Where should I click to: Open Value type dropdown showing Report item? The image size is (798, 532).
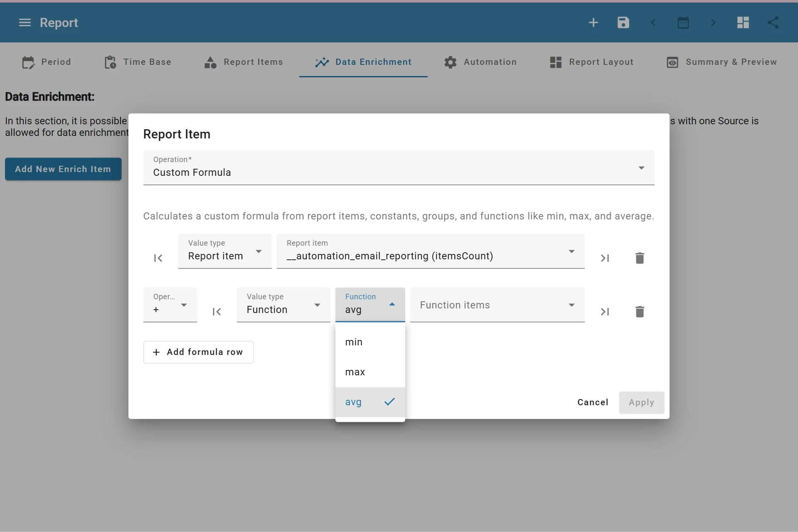pos(225,251)
